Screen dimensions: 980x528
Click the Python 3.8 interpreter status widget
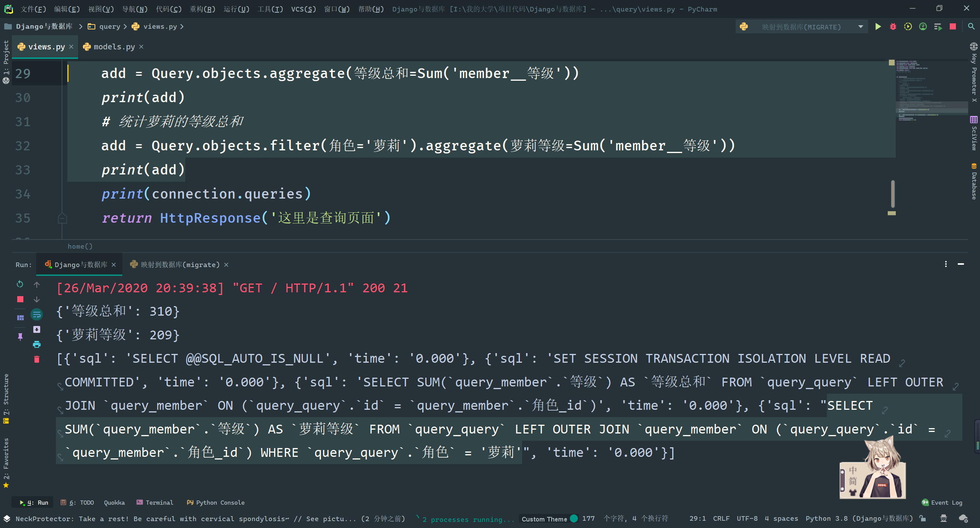[x=859, y=518]
